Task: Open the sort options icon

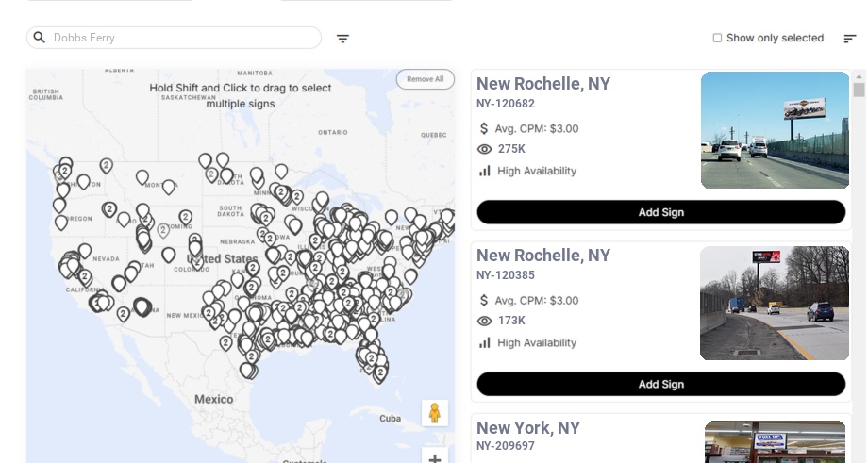Action: coord(849,39)
